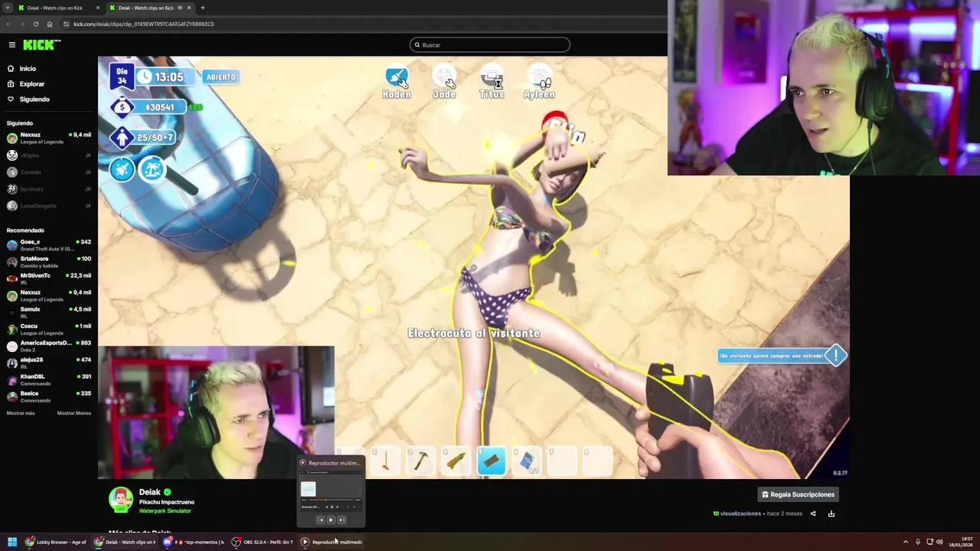Screen dimensions: 980x551
Task: Open recommended channel KhanDBL
Action: click(47, 380)
